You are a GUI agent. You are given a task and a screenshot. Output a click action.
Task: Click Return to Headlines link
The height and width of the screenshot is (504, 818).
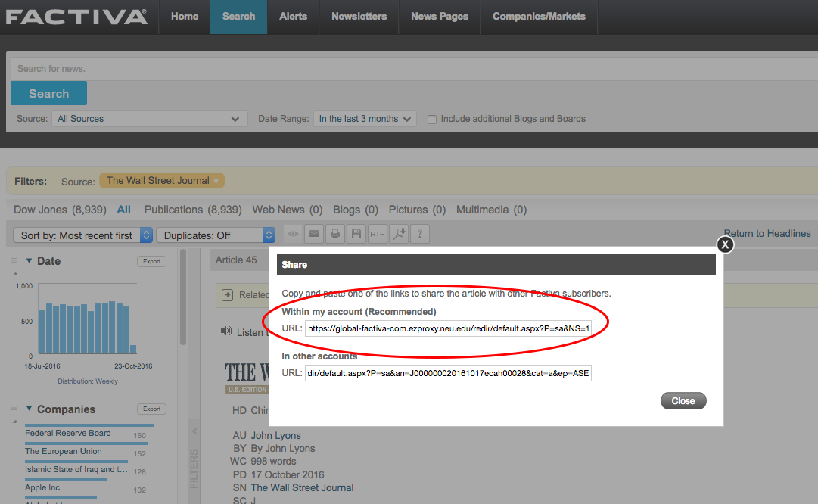pyautogui.click(x=767, y=233)
